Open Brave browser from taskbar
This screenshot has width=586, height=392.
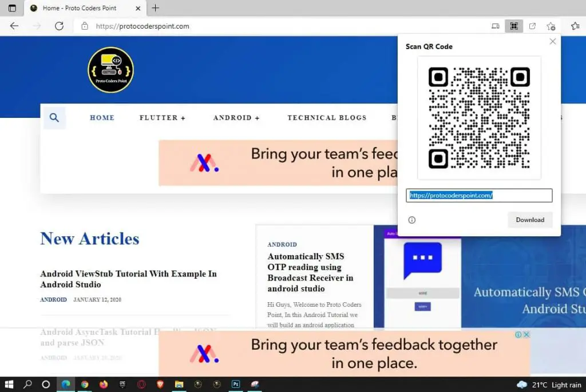coord(160,384)
